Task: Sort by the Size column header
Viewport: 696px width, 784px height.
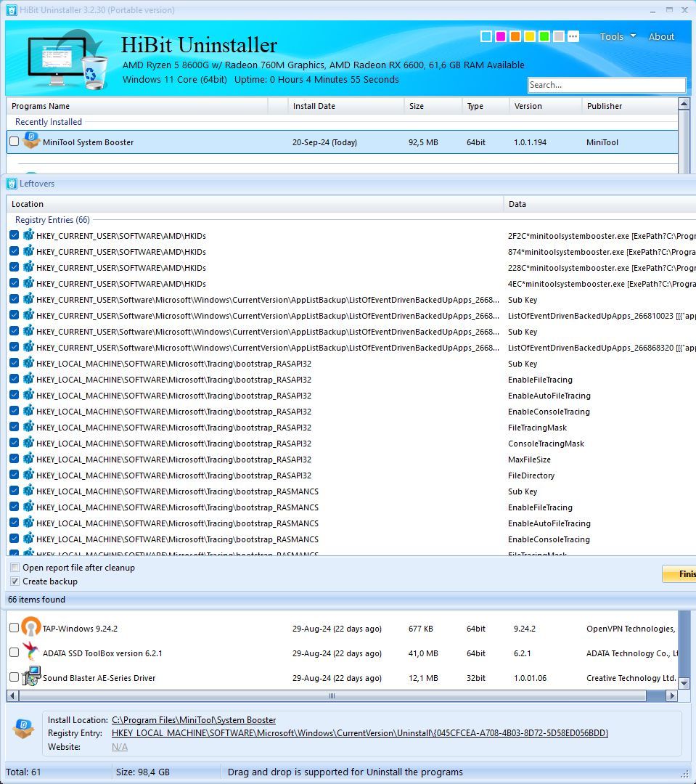Action: (433, 106)
